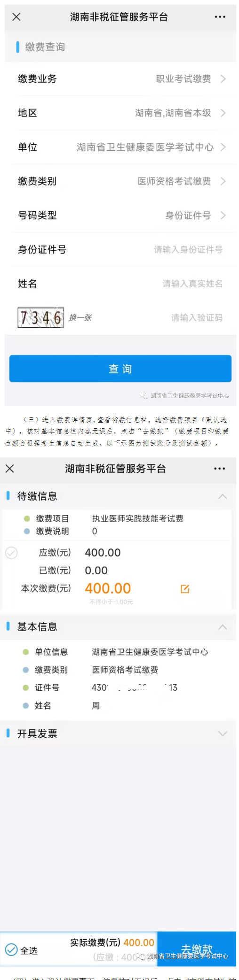Collapse the 基本信息 section
The image size is (239, 980).
[x=223, y=627]
